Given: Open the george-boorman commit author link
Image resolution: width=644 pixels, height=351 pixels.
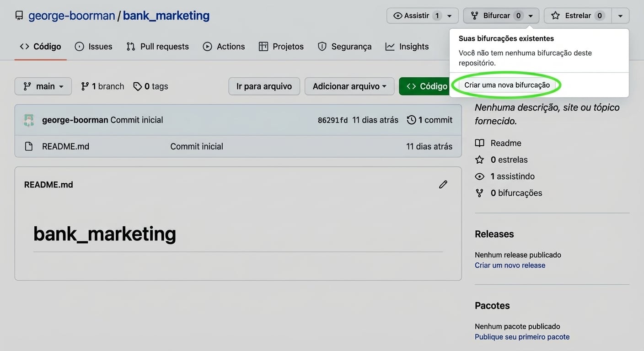Looking at the screenshot, I should (x=75, y=120).
